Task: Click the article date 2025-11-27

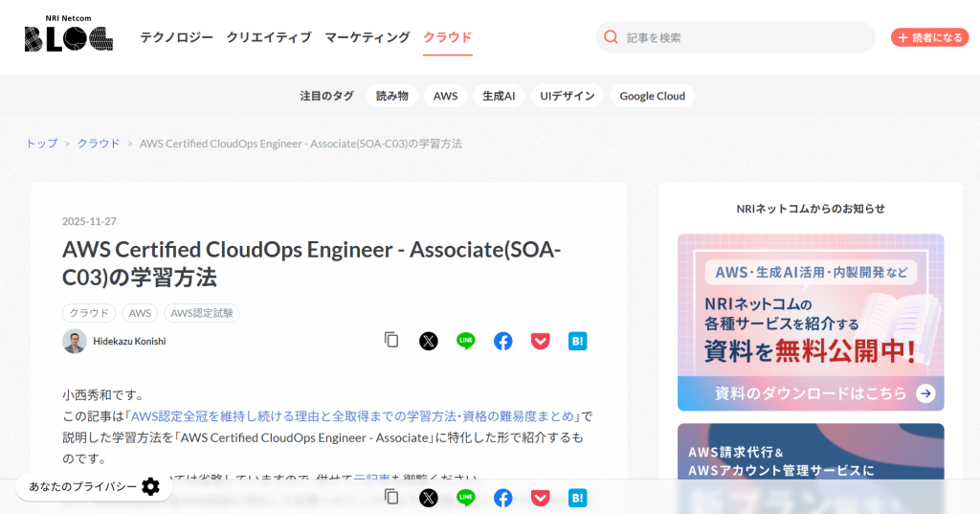Action: pos(89,221)
